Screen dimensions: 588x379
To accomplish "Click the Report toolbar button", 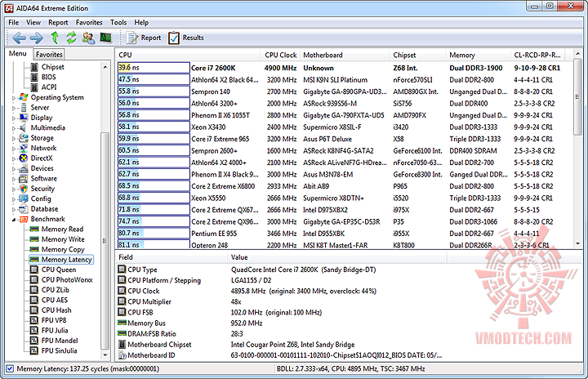I will 144,38.
